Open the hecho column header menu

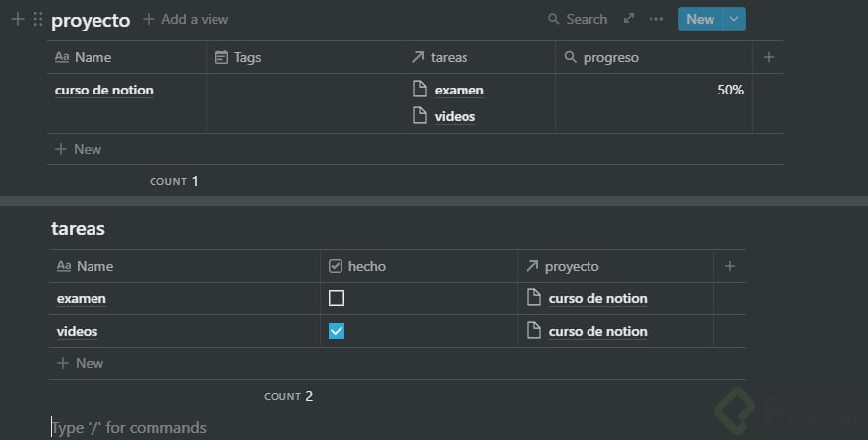click(x=367, y=266)
